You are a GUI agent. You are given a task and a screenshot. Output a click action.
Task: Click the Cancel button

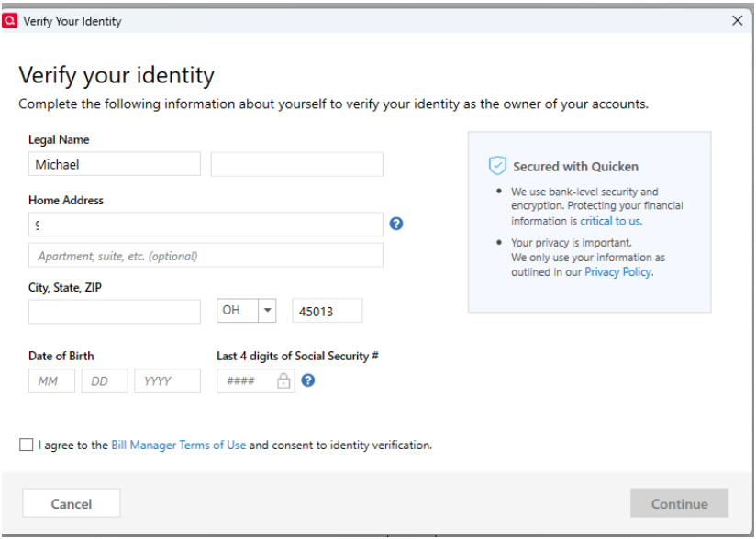pos(72,503)
